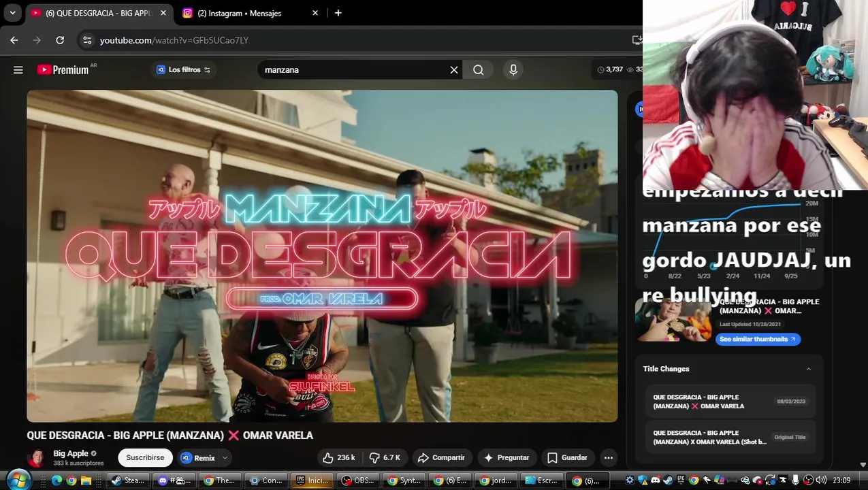Click the 383 k suscriptores text
The height and width of the screenshot is (490, 868).
pos(78,463)
